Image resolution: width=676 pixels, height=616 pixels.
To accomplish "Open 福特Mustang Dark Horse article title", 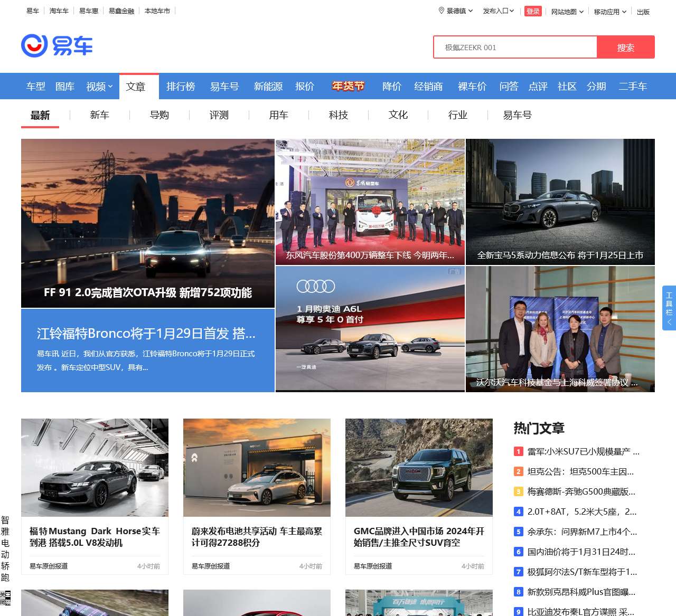I will point(95,537).
